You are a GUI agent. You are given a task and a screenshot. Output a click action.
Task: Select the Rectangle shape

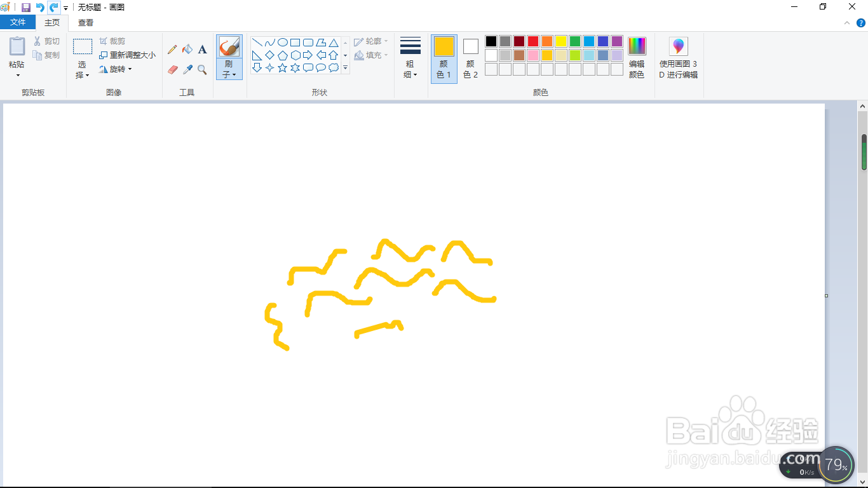click(295, 43)
